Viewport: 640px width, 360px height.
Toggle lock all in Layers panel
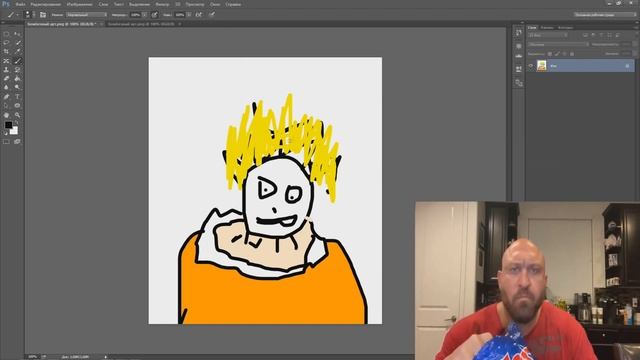point(572,54)
